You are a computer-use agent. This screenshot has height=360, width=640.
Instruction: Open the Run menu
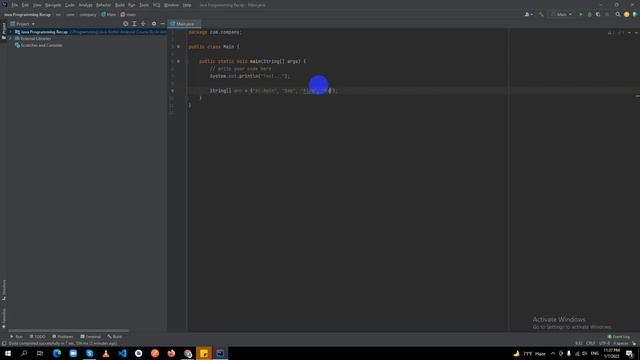pyautogui.click(x=131, y=5)
